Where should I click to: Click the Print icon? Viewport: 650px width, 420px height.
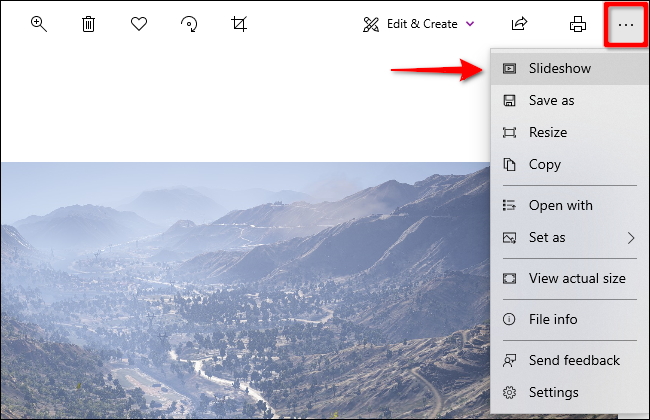(x=577, y=24)
